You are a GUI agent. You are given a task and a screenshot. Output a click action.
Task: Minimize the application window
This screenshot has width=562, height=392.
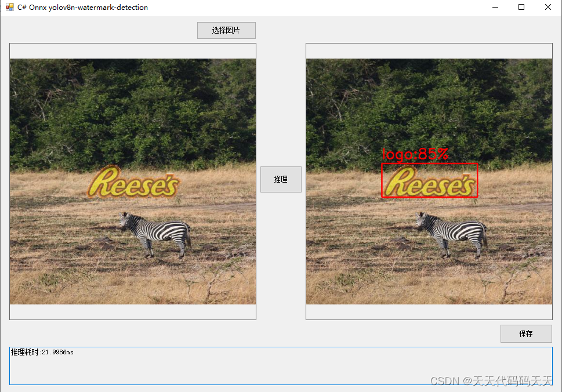point(495,7)
